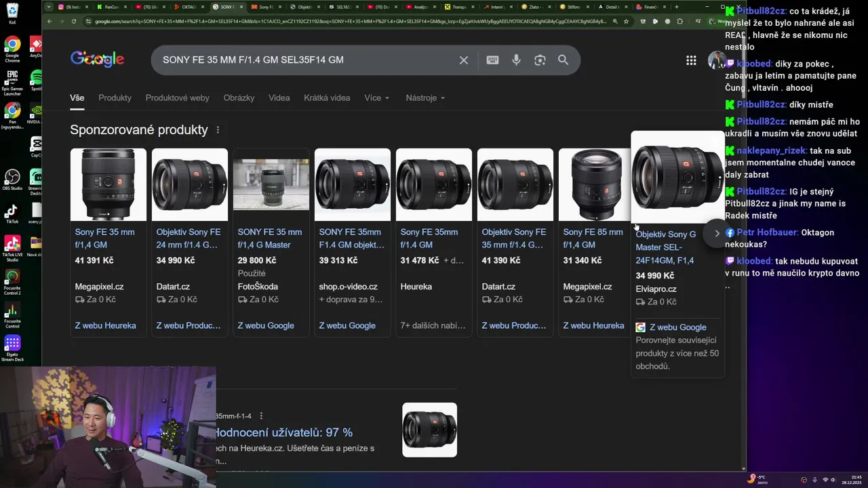868x488 pixels.
Task: Click chat username naklepany_rizek
Action: [x=771, y=151]
